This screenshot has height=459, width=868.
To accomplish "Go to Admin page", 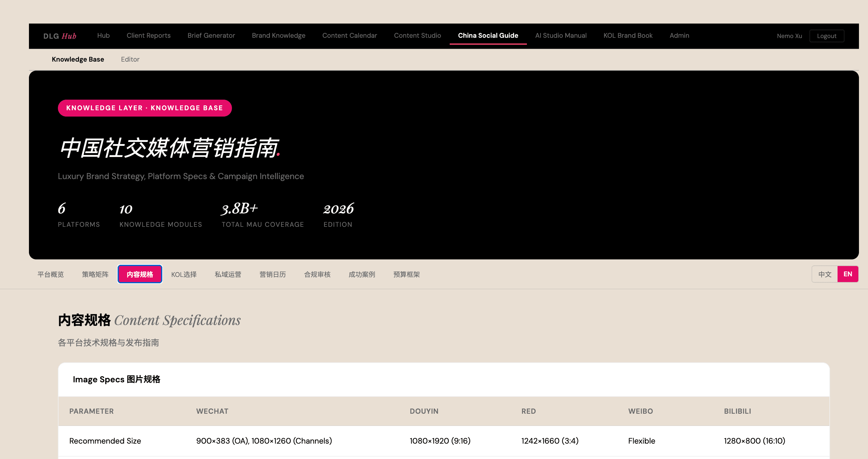I will pyautogui.click(x=679, y=35).
